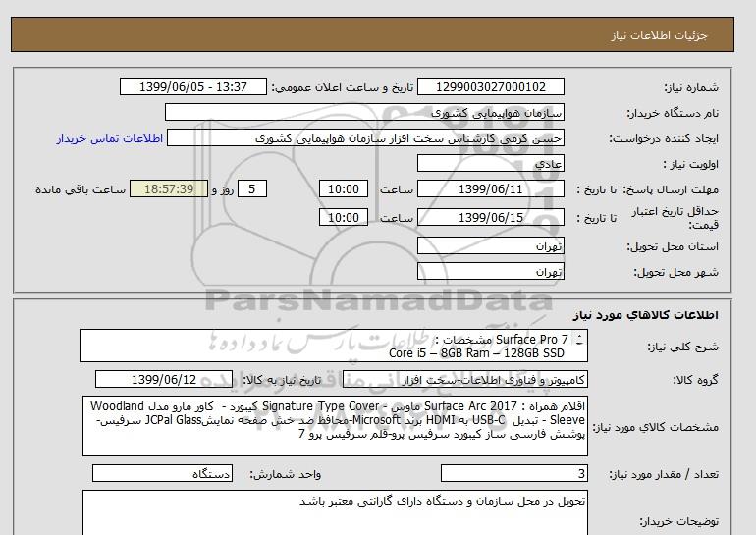Click the need number field 1299003027000102
The height and width of the screenshot is (535, 756).
coord(490,87)
